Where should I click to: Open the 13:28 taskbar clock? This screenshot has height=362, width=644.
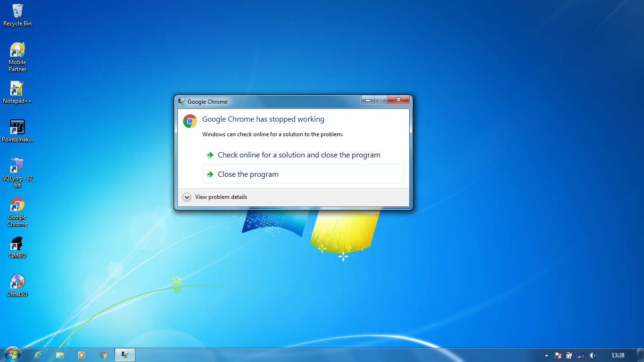[x=618, y=355]
